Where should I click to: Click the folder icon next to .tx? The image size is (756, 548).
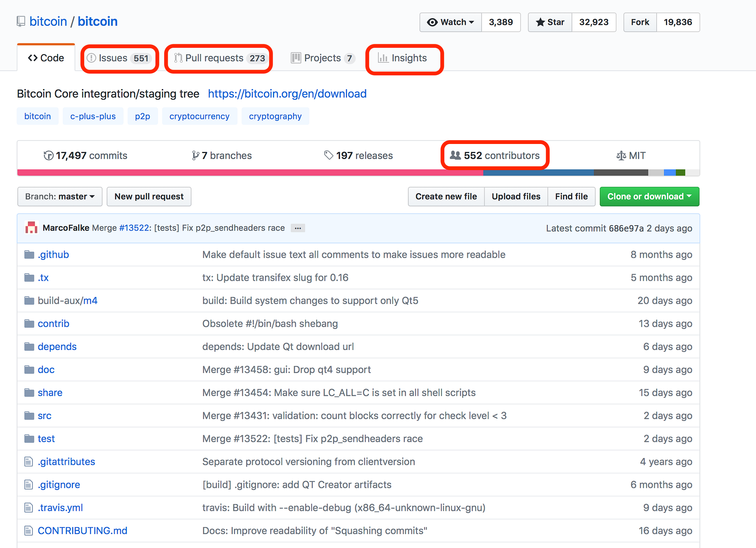[x=29, y=278]
